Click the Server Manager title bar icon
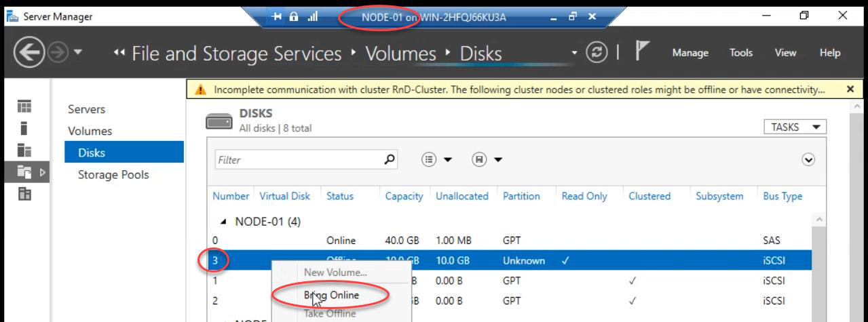Viewport: 868px width, 322px height. [x=13, y=16]
